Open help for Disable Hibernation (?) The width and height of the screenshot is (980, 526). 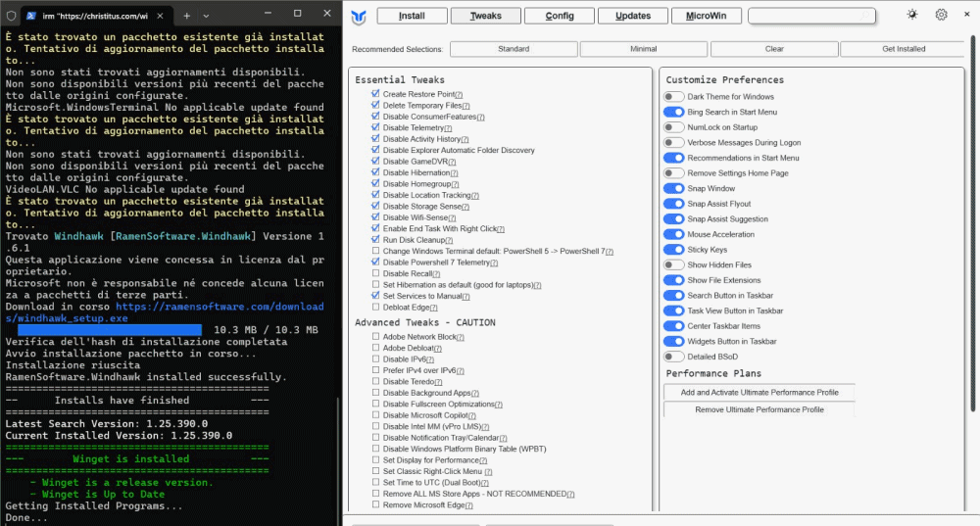coord(454,173)
